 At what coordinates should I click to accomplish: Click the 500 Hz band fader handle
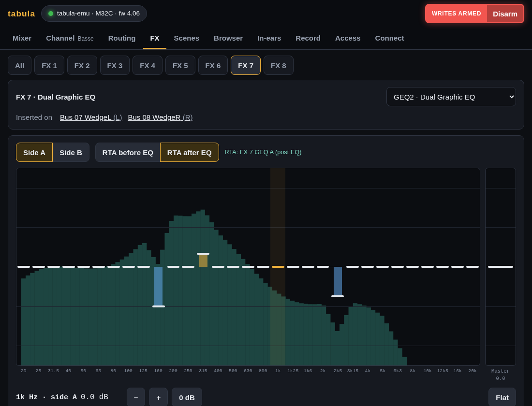coord(233,267)
